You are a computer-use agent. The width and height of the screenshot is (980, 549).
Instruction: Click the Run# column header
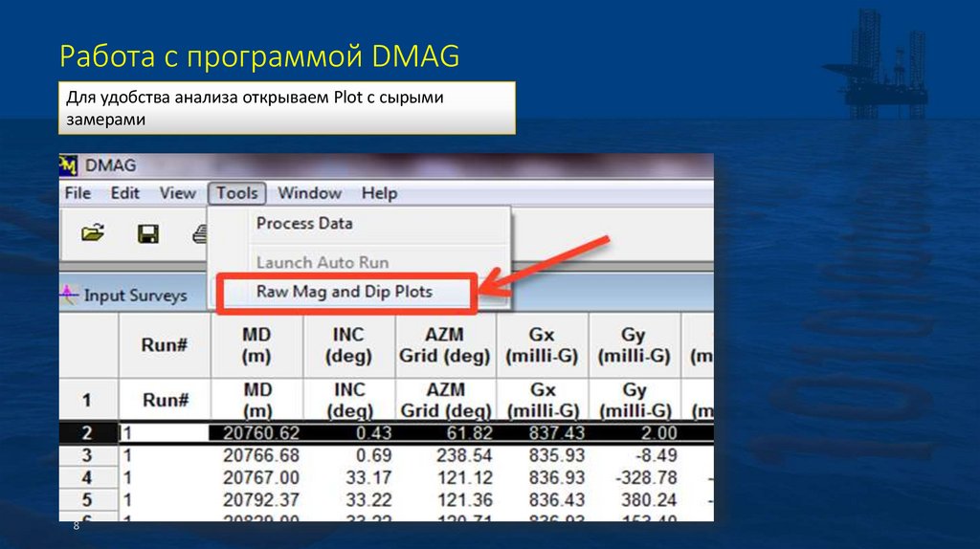165,344
